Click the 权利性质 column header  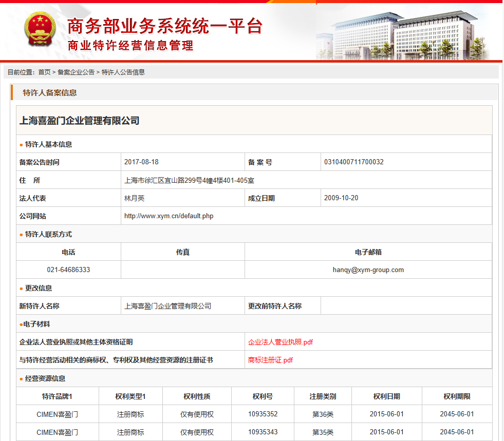[x=197, y=396]
